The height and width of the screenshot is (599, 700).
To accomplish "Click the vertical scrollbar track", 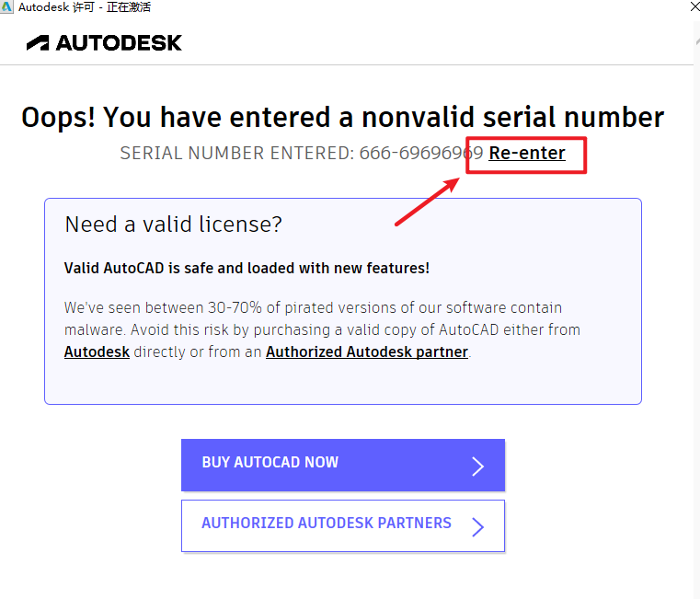I will pos(696,322).
